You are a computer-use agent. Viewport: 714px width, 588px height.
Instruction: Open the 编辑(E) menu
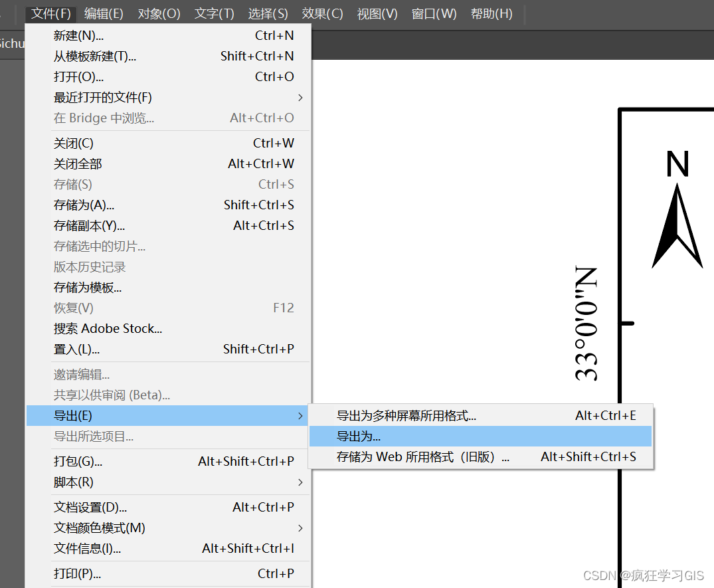click(x=104, y=14)
